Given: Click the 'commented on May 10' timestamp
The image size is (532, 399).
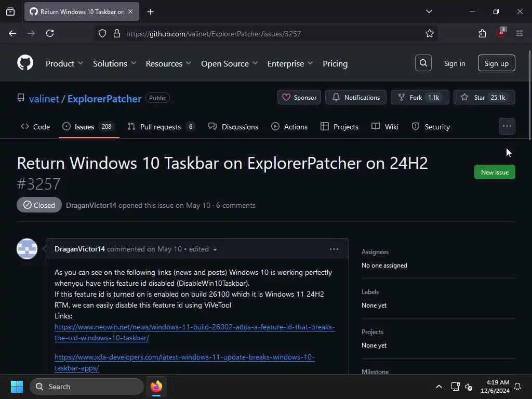Looking at the screenshot, I should tap(144, 249).
